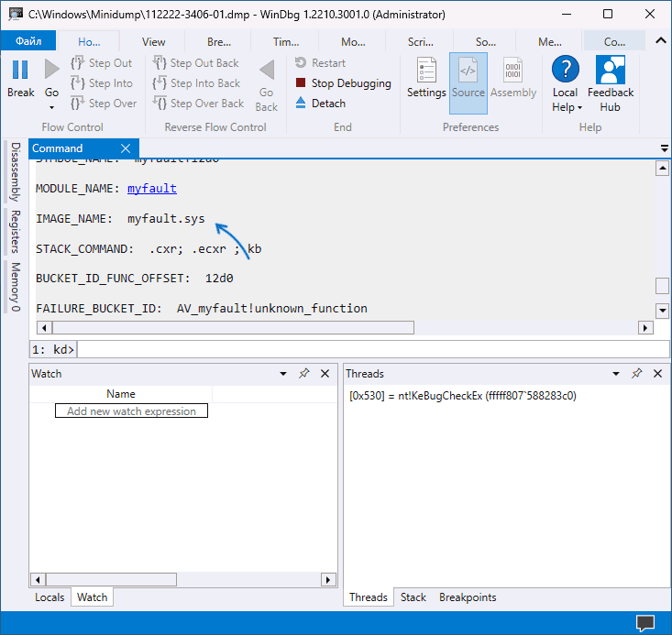Switch to the Bre... ribbon tab

coord(219,41)
